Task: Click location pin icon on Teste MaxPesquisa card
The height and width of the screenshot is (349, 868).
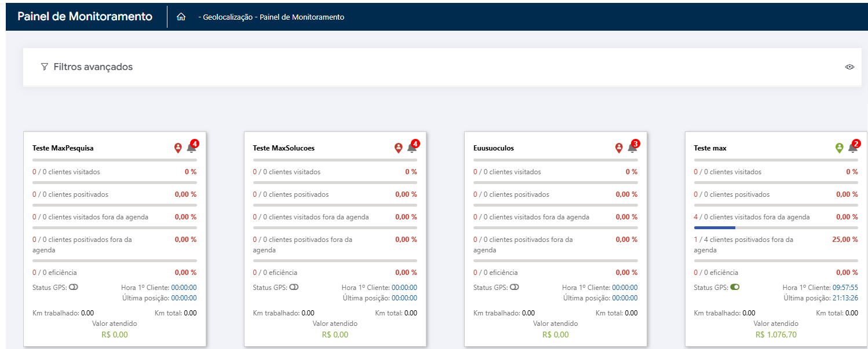Action: [x=178, y=148]
